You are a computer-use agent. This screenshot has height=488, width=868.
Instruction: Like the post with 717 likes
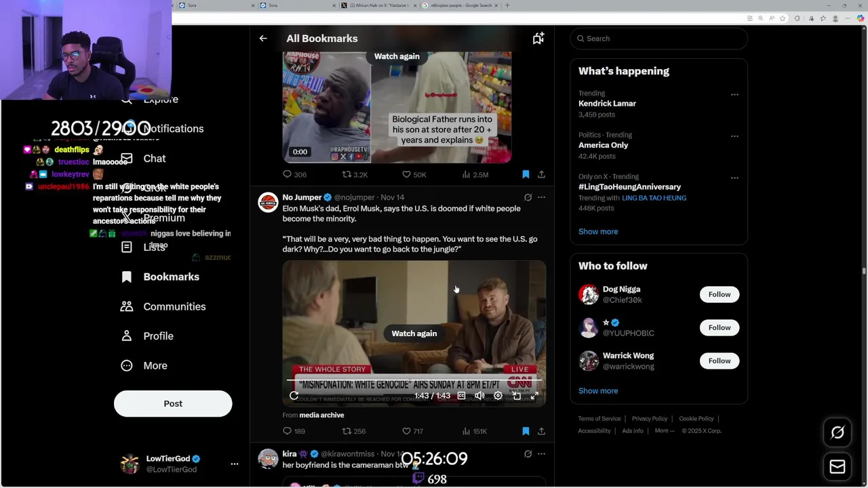pyautogui.click(x=412, y=431)
